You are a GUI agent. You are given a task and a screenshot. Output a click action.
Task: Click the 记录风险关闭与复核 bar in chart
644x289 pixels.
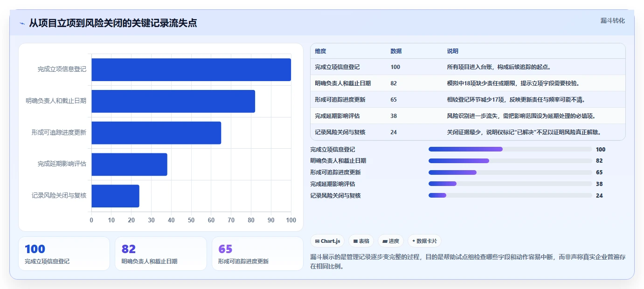click(115, 196)
